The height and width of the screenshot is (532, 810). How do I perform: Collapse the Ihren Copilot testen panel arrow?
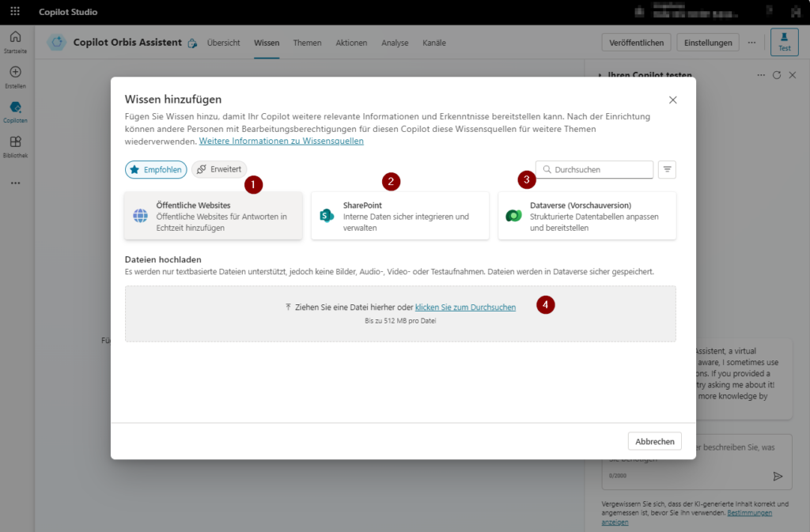click(x=599, y=75)
